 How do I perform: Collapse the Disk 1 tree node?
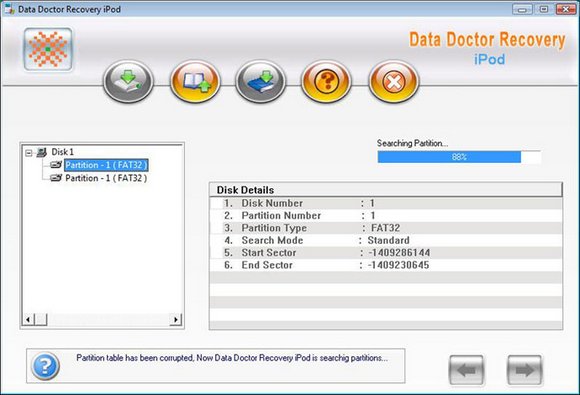28,153
